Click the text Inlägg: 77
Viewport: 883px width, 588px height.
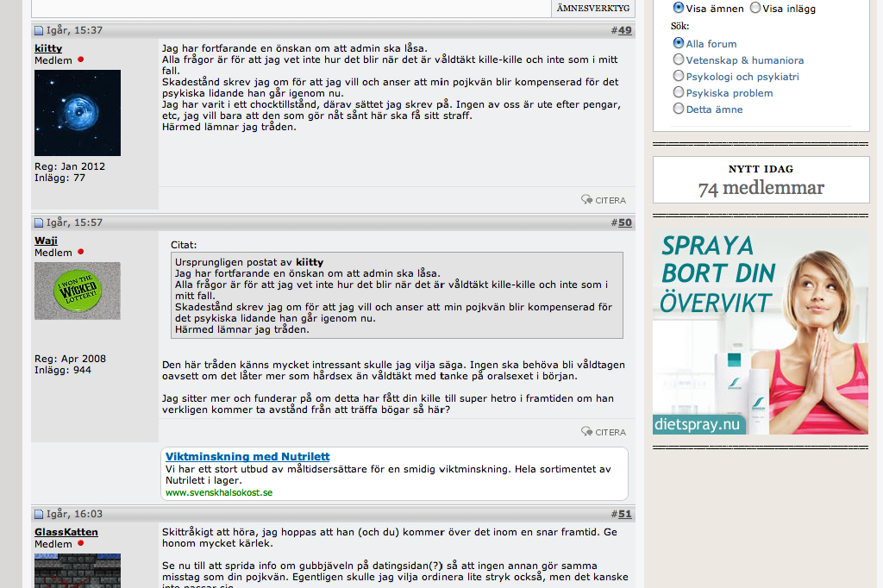pyautogui.click(x=59, y=178)
